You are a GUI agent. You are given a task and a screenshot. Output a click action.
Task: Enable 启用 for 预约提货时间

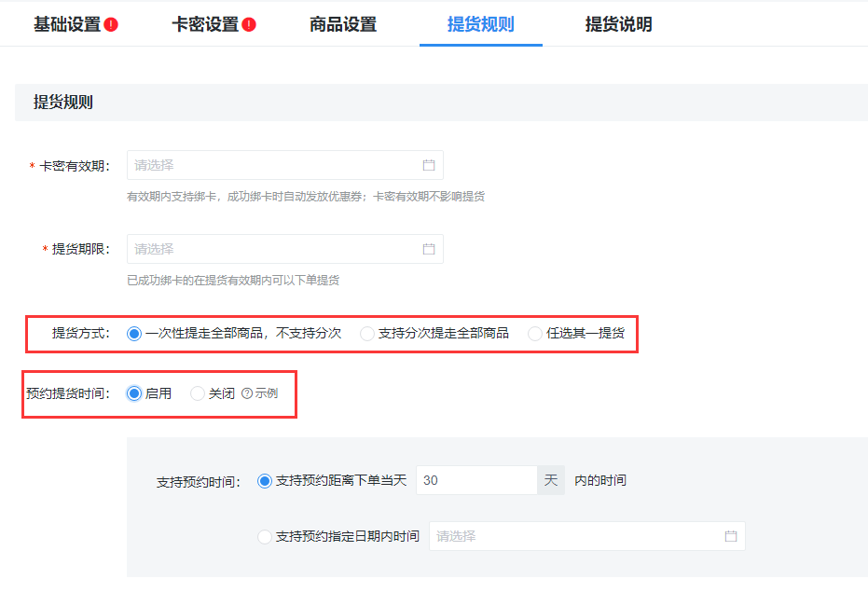pos(135,393)
